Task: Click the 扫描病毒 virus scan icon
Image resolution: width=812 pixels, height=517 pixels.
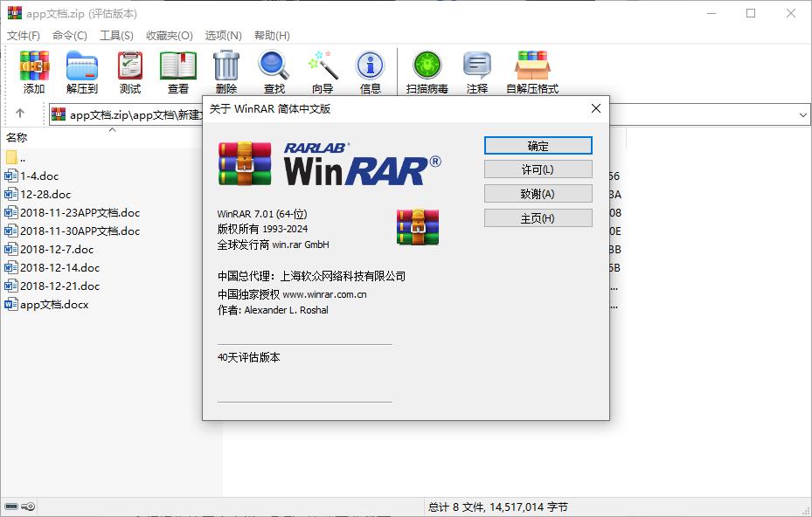Action: click(427, 65)
